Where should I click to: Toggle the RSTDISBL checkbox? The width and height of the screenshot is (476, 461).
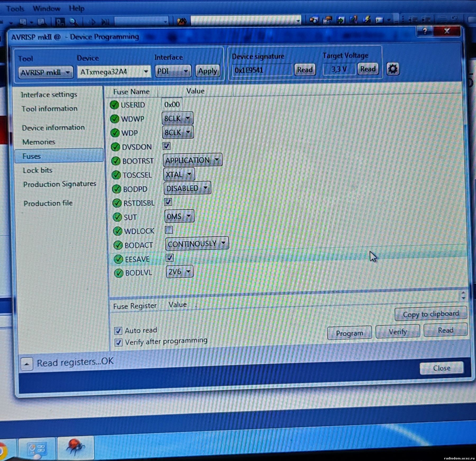tap(168, 202)
